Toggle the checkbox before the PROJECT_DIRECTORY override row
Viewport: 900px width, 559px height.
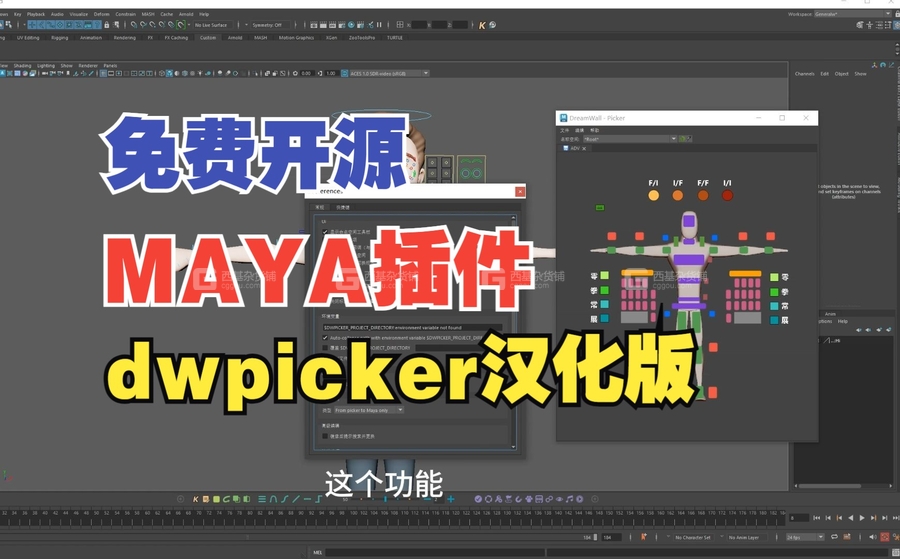(325, 348)
